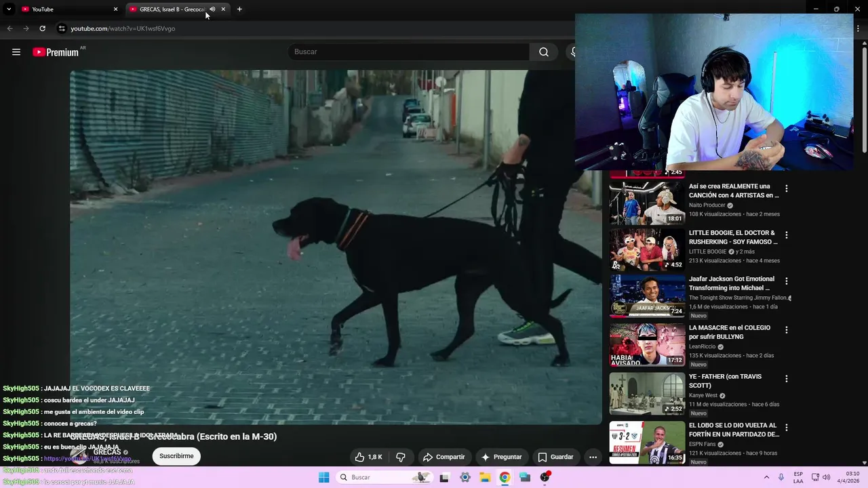868x488 pixels.
Task: Open options menu for Jaafar Jackson video
Action: click(x=787, y=281)
